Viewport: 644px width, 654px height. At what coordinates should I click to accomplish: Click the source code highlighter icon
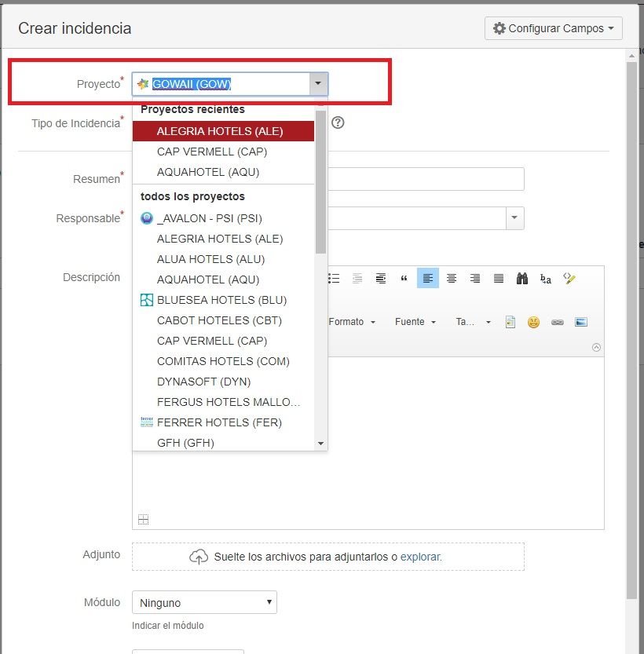click(569, 278)
